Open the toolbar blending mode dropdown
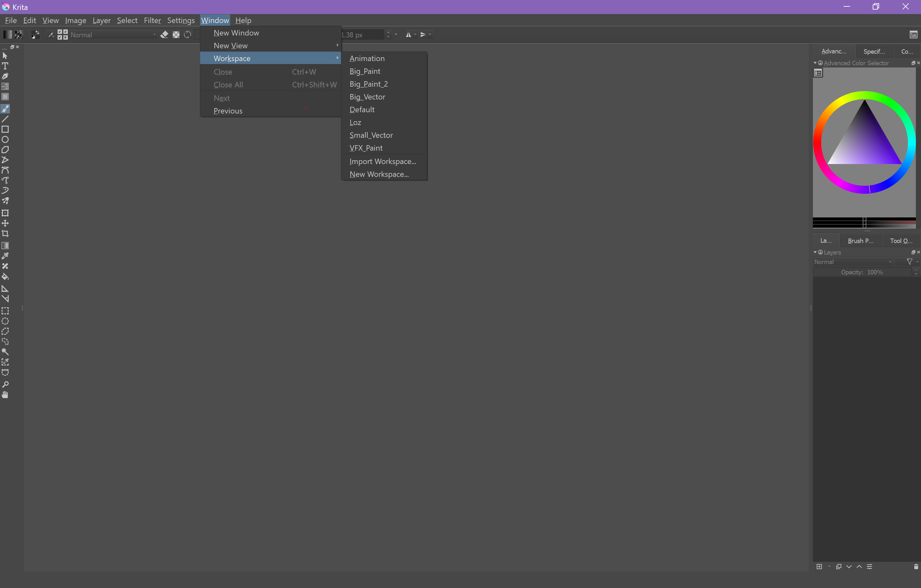The image size is (921, 588). 113,35
